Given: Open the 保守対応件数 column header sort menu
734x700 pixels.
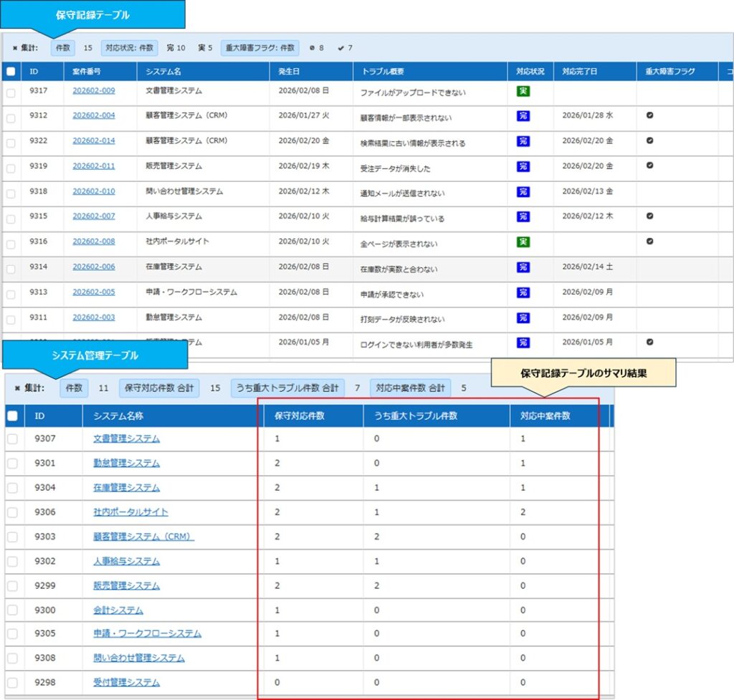Looking at the screenshot, I should pyautogui.click(x=312, y=416).
